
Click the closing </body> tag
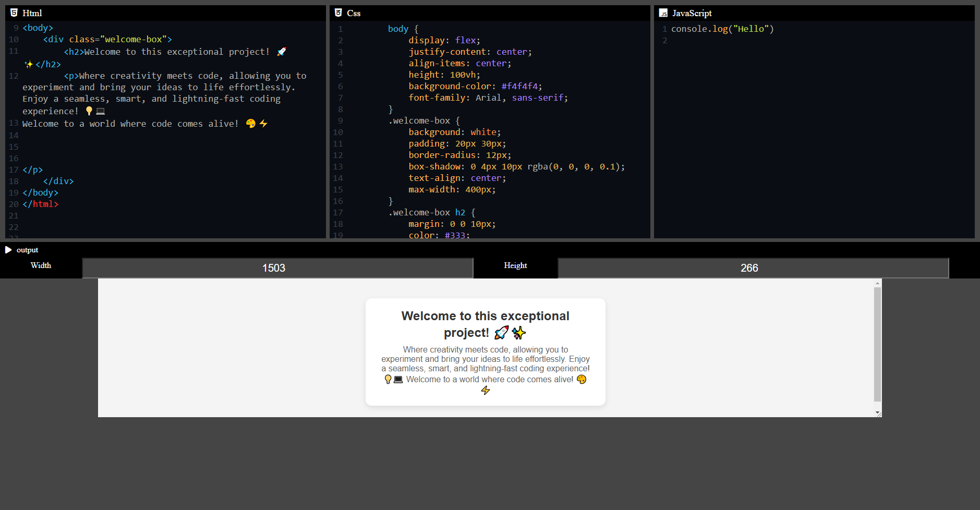[x=40, y=192]
